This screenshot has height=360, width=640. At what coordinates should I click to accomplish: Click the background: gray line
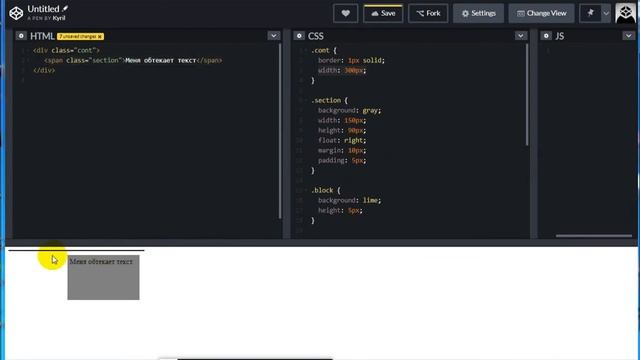click(349, 110)
